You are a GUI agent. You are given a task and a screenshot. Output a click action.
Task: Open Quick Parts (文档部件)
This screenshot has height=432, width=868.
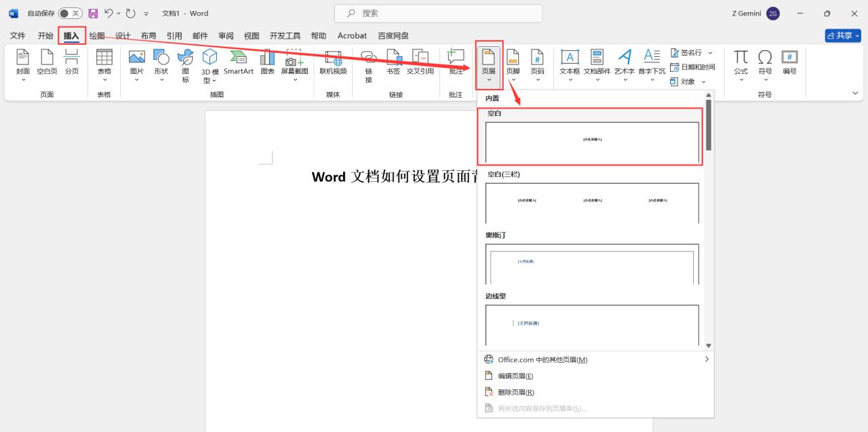point(597,65)
